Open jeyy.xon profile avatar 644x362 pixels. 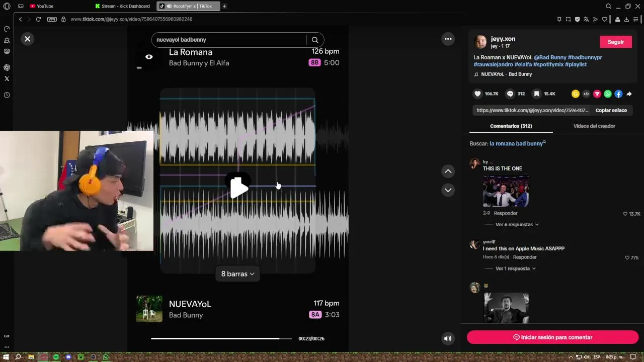click(480, 42)
